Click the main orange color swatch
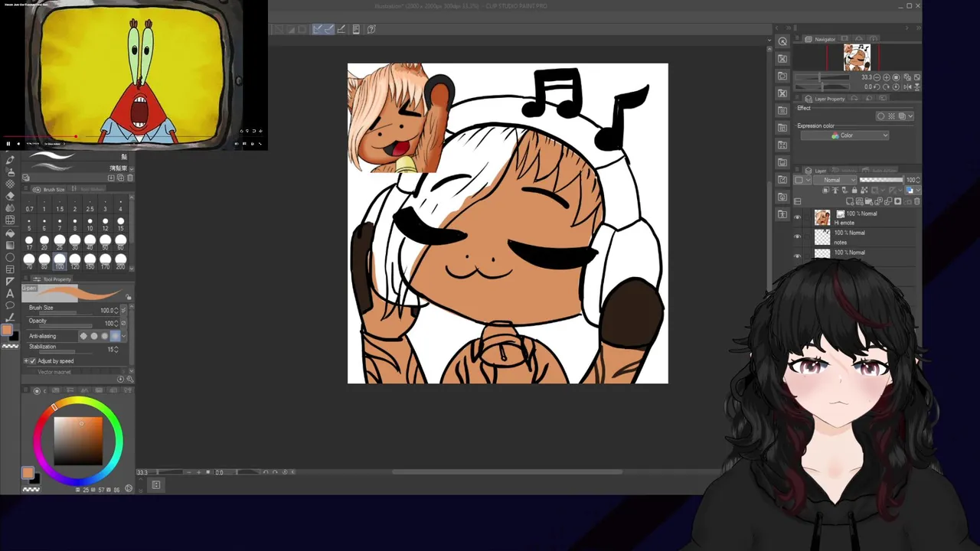 pyautogui.click(x=7, y=330)
